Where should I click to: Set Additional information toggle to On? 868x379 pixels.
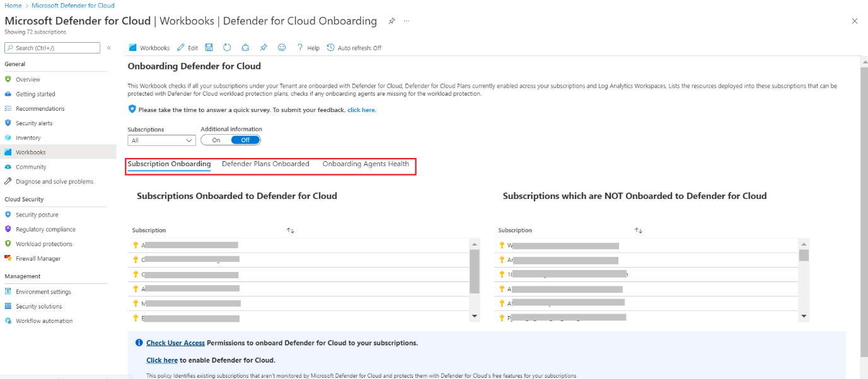click(x=216, y=140)
